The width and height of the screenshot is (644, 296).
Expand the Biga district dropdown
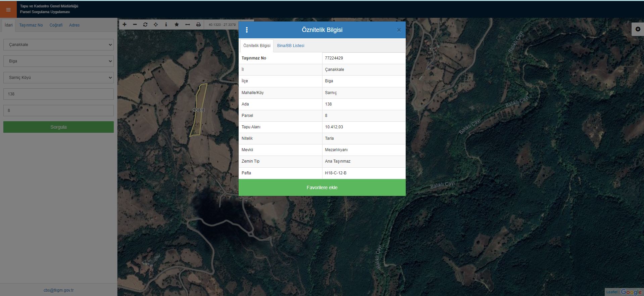pos(58,61)
